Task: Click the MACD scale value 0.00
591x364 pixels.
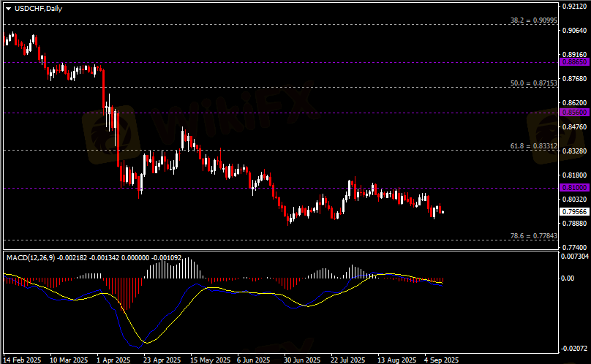Action: click(x=568, y=278)
